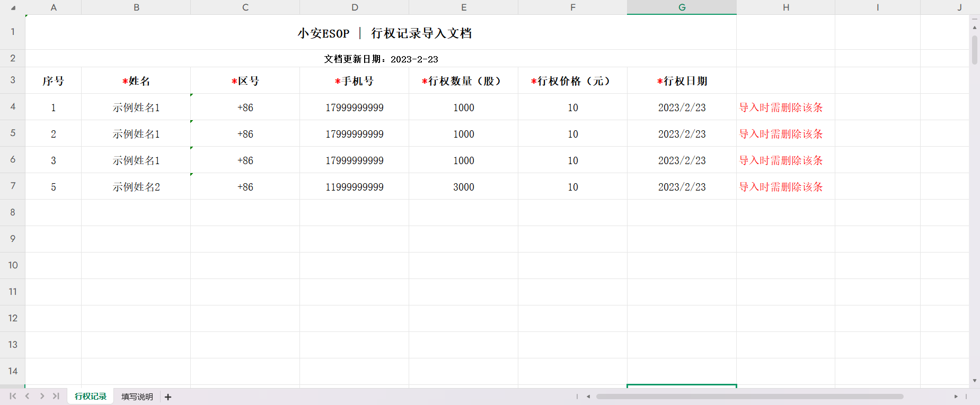The height and width of the screenshot is (405, 980).
Task: Select row 14 header
Action: pos(13,372)
